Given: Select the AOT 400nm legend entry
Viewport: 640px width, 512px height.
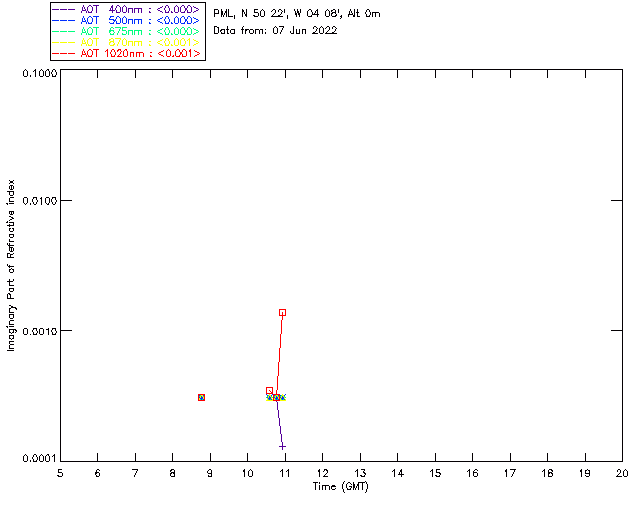Looking at the screenshot, I should pos(126,9).
